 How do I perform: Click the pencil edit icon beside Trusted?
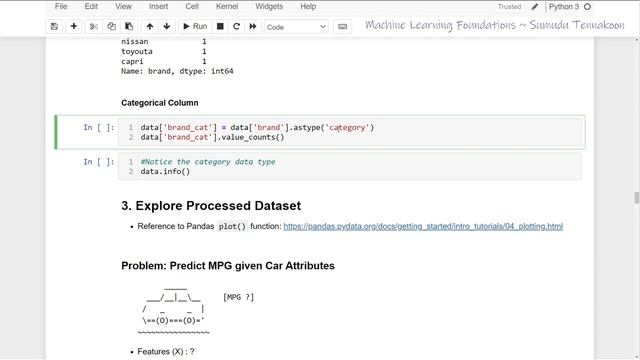535,7
